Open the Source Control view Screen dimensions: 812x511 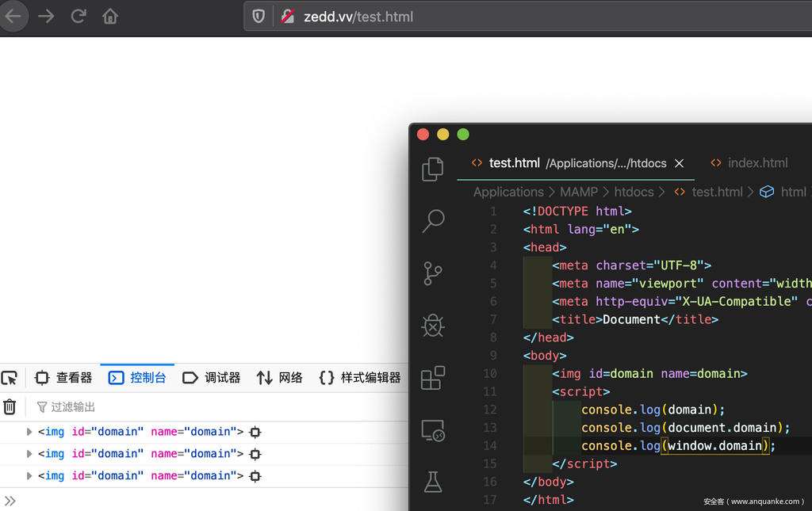coord(433,273)
